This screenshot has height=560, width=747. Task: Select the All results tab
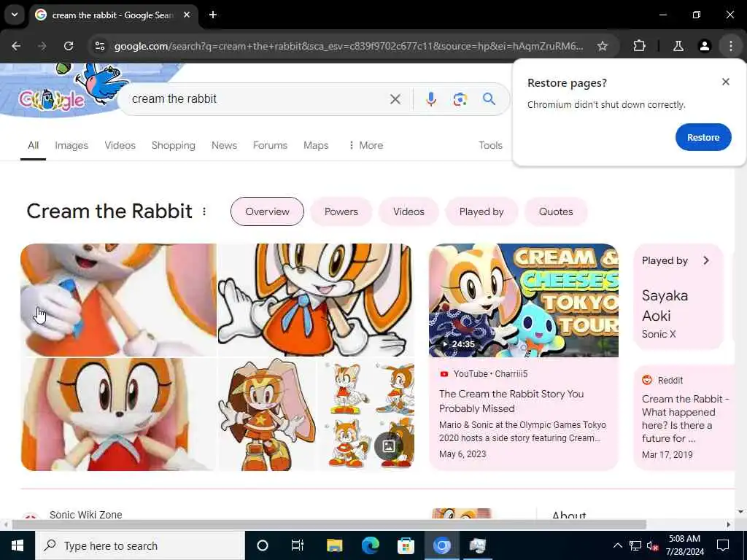(x=33, y=145)
